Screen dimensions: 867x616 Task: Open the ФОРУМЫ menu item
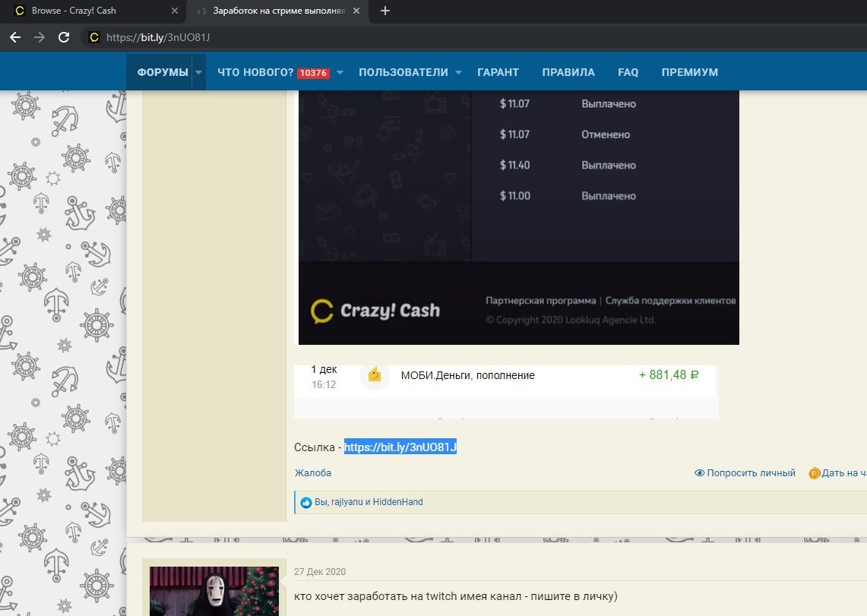163,72
